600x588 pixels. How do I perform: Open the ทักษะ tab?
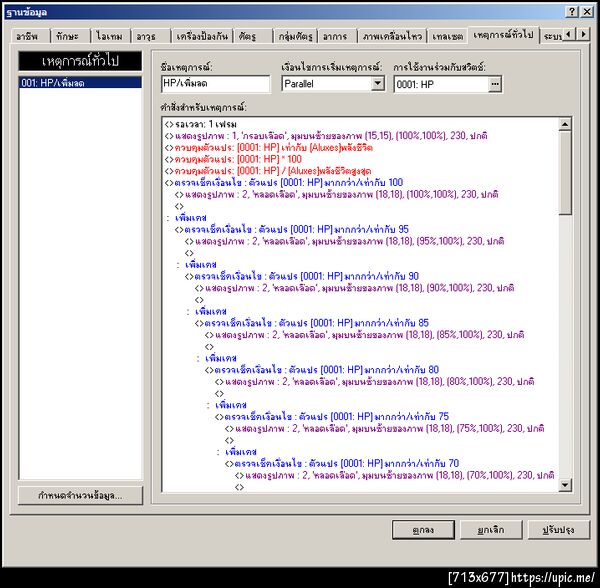pos(69,36)
